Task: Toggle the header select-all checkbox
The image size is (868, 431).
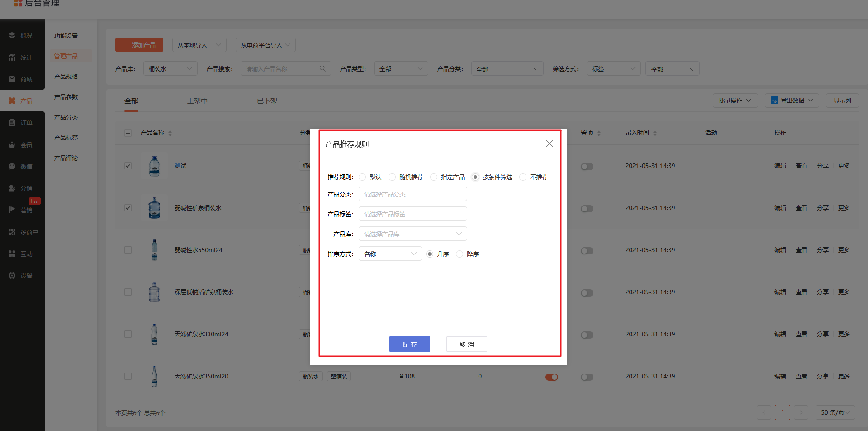Action: (128, 133)
